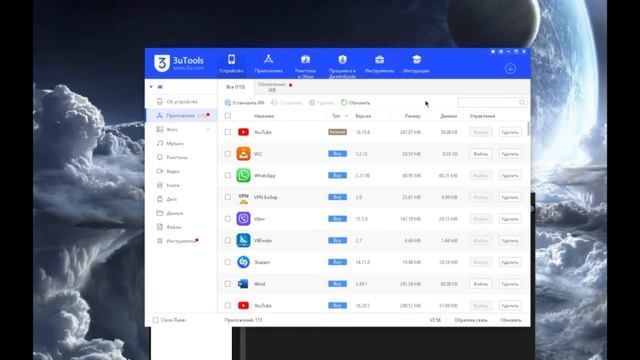Toggle the Close iTunes checkbox in status bar
The width and height of the screenshot is (640, 360).
click(156, 320)
